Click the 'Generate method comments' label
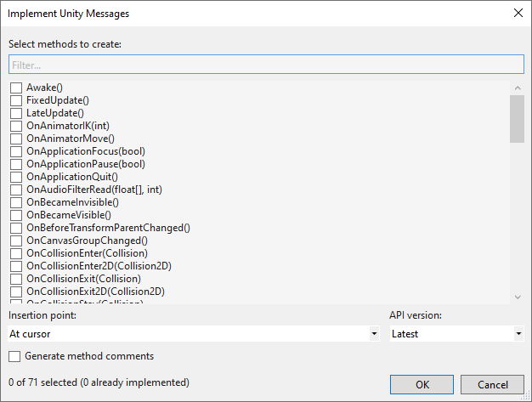532x402 pixels. pos(89,356)
